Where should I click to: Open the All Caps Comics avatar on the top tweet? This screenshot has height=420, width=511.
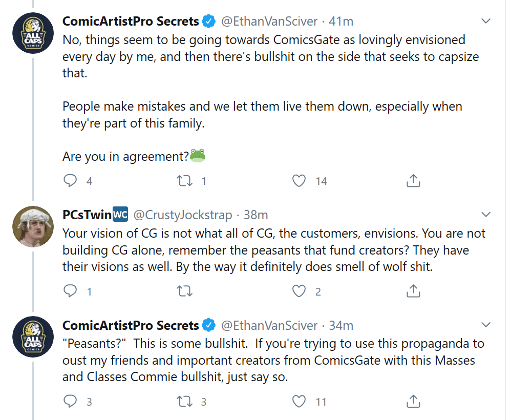(x=33, y=33)
